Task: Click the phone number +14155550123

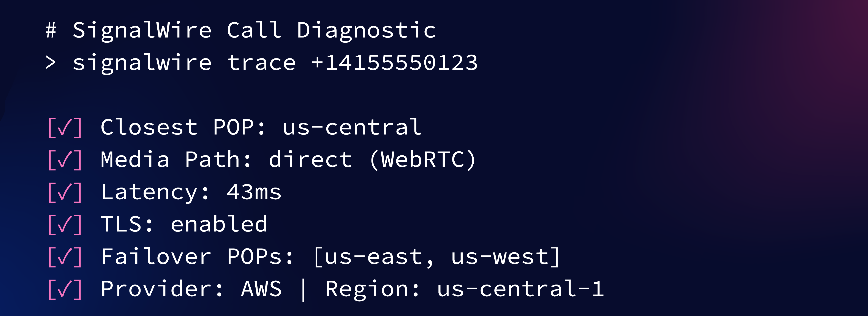Action: 394,63
